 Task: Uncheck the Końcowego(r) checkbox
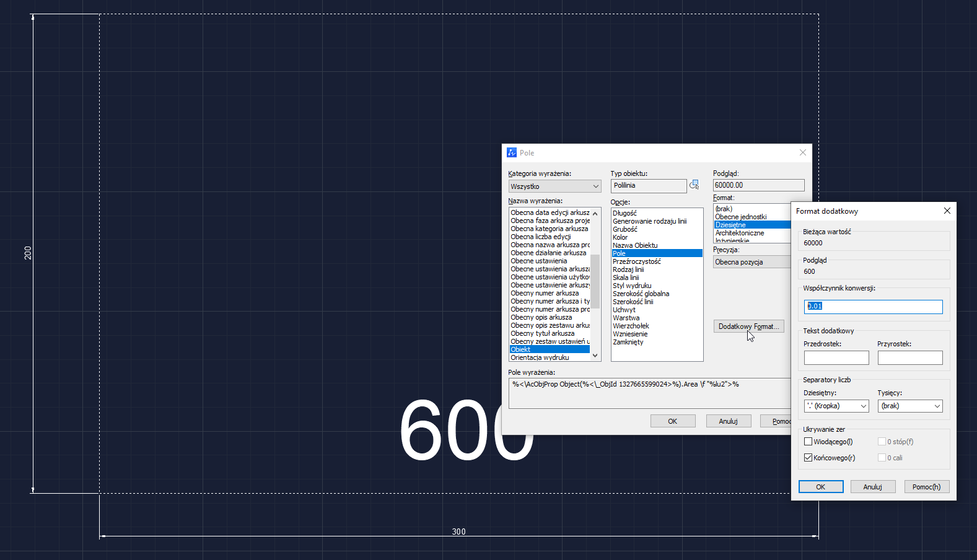click(808, 458)
